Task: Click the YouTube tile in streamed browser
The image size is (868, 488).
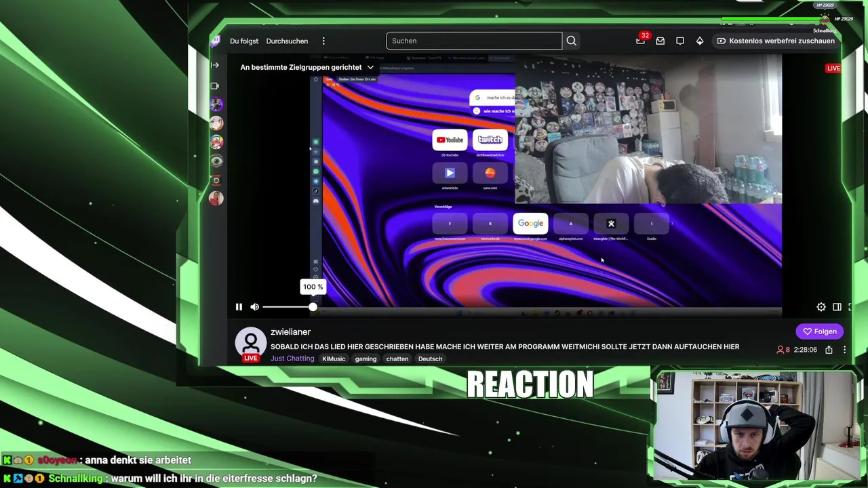Action: (450, 140)
